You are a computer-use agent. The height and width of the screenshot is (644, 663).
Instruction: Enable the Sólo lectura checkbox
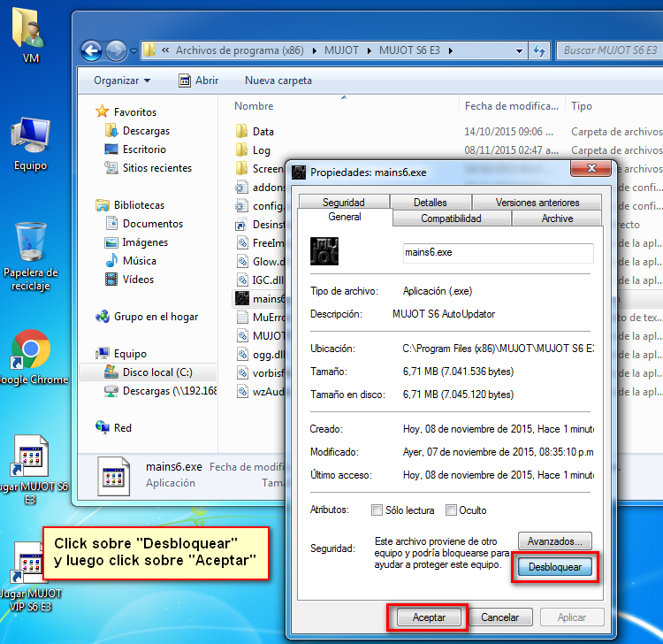coord(377,510)
